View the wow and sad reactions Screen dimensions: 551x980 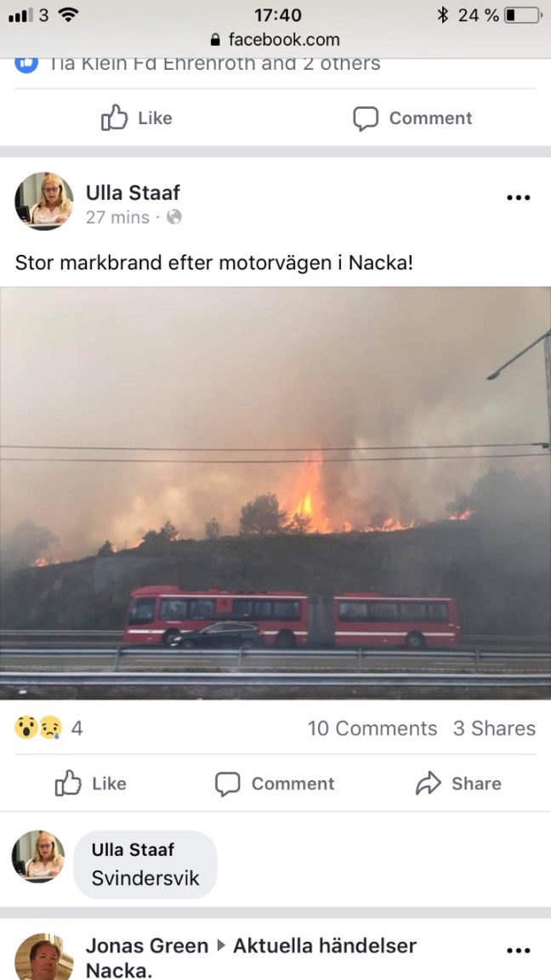(x=38, y=728)
